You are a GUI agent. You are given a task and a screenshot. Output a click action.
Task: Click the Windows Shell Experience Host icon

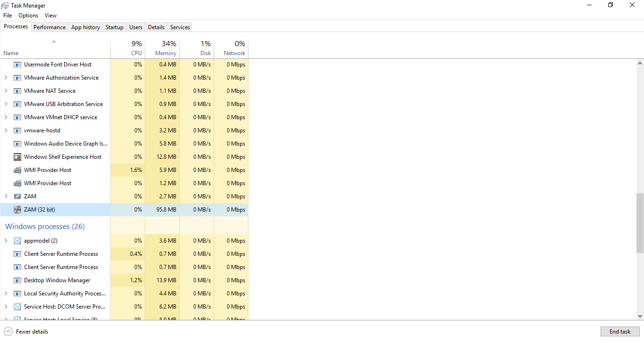tap(17, 157)
